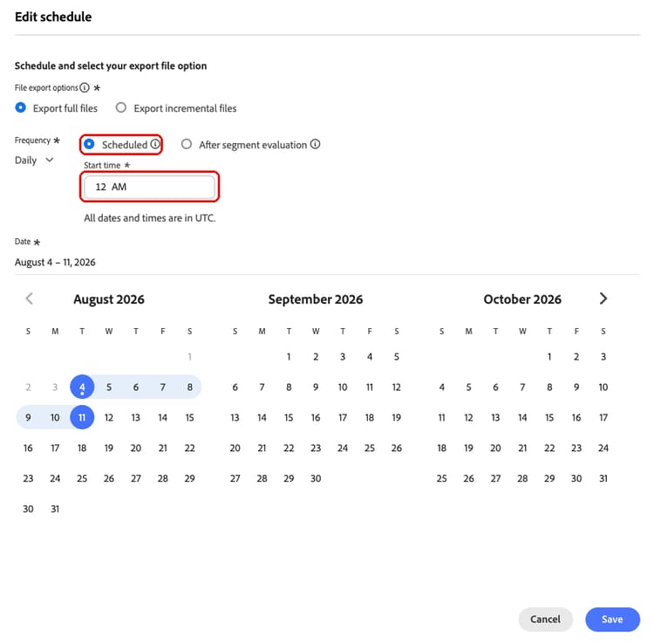
Task: Click the chevron beside Daily
Action: [49, 160]
